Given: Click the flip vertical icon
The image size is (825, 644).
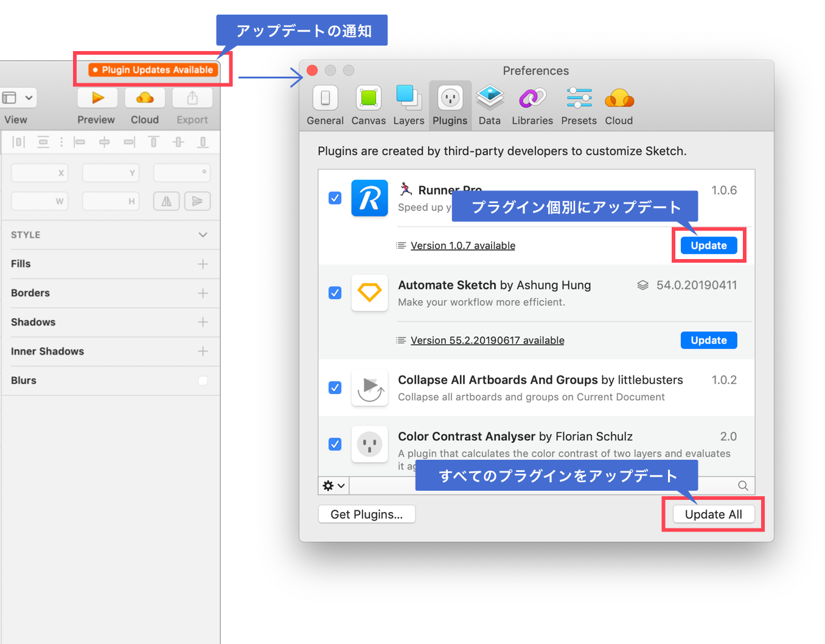Looking at the screenshot, I should coord(197,201).
